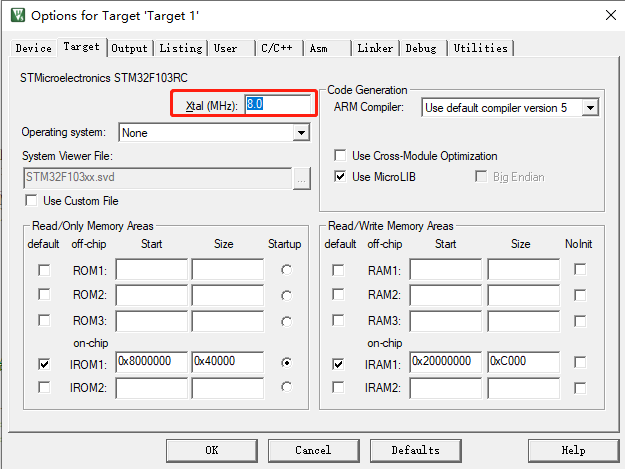The height and width of the screenshot is (469, 625).
Task: Click the IRAM1 Start field 0x20000000
Action: (446, 362)
